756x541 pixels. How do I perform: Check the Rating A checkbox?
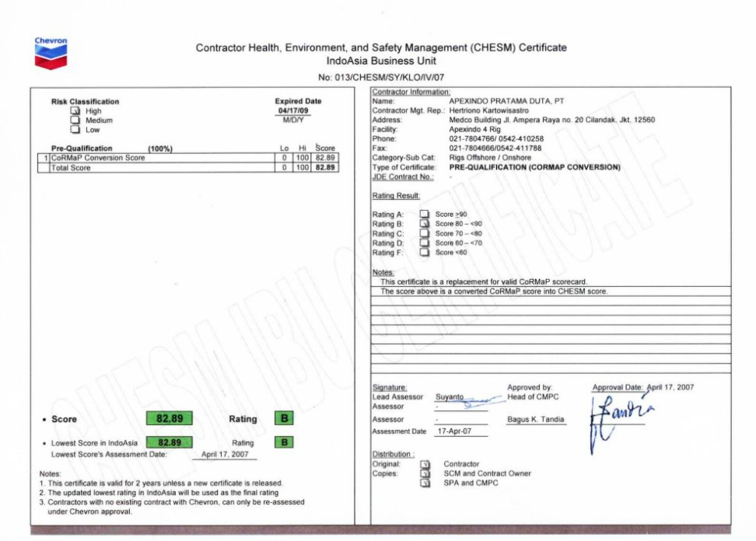425,214
